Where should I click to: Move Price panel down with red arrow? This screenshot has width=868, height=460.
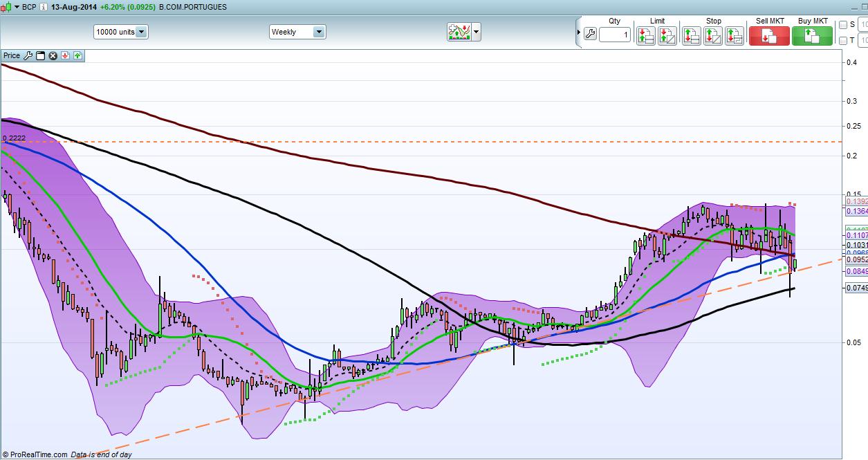point(65,55)
